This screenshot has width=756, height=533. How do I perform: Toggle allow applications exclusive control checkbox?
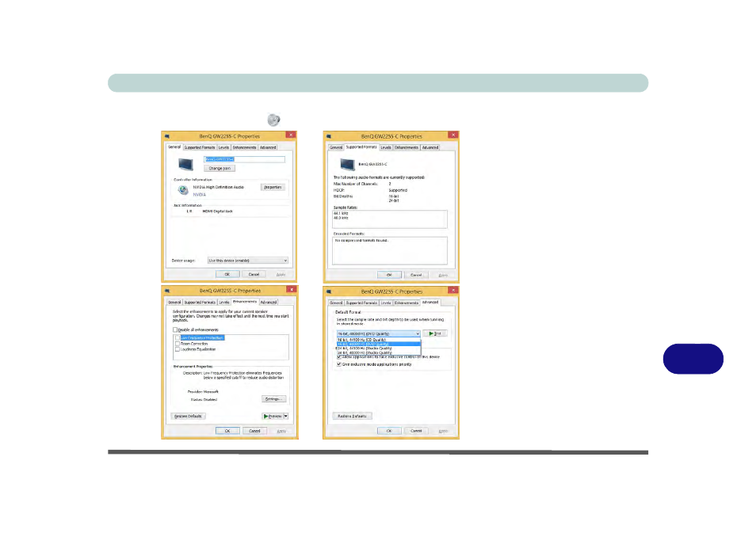tap(339, 357)
